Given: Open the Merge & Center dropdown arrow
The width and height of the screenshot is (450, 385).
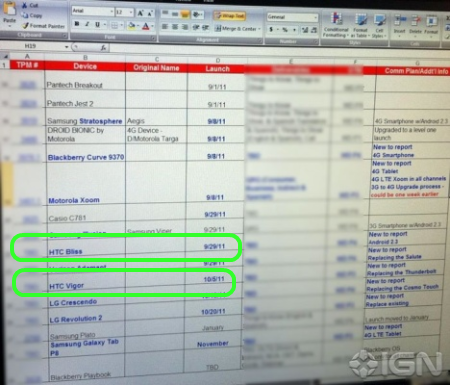Looking at the screenshot, I should point(259,29).
